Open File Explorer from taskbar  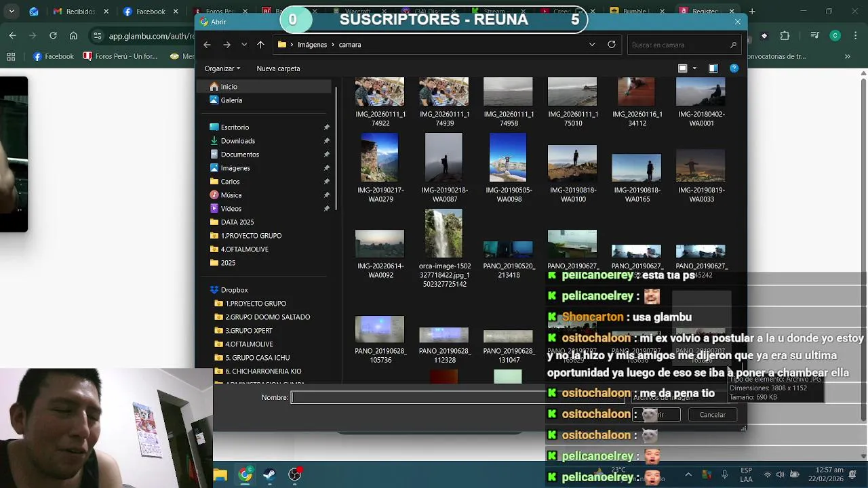pos(220,474)
